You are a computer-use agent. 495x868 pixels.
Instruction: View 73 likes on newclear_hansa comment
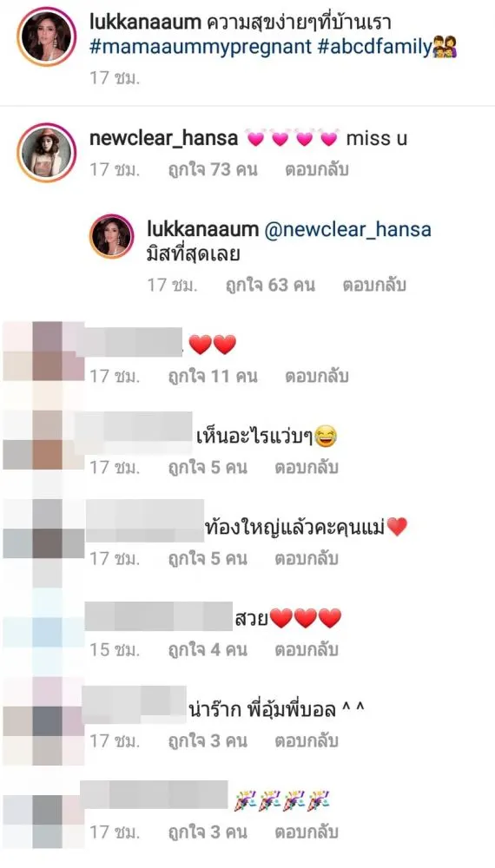click(x=213, y=169)
